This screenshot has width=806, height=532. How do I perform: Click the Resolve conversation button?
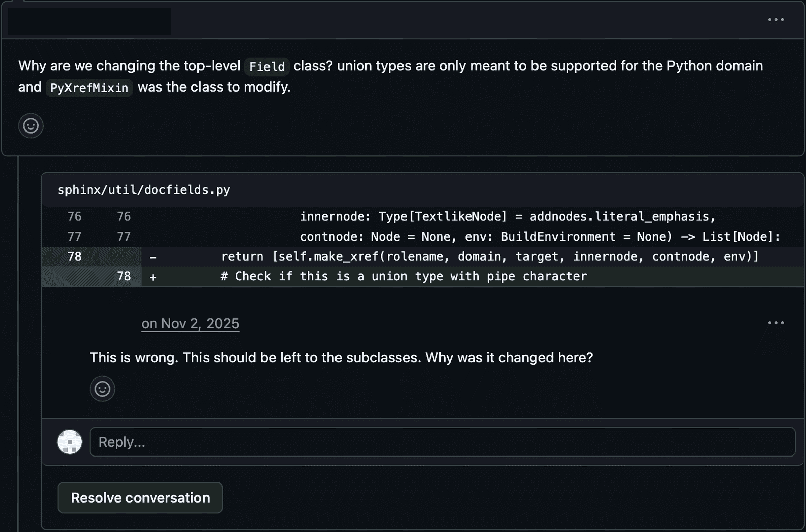point(140,497)
